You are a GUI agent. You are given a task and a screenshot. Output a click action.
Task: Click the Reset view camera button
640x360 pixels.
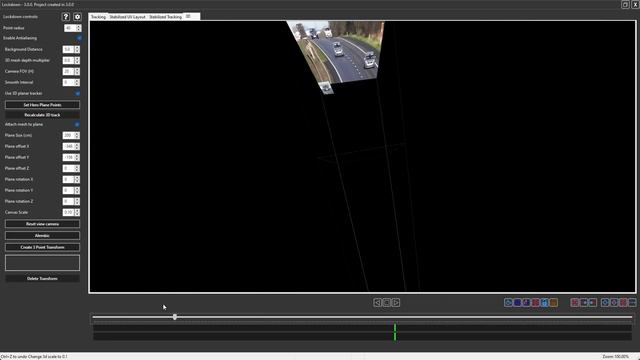pos(42,224)
